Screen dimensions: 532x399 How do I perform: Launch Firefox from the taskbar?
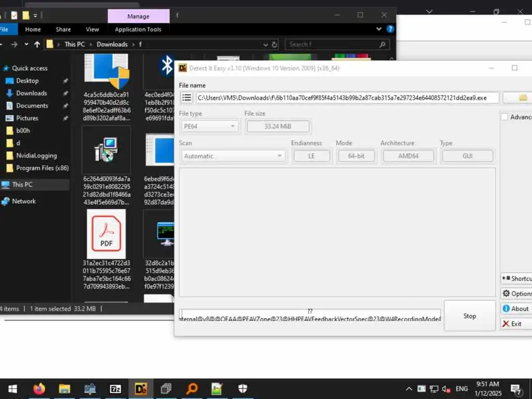click(39, 389)
